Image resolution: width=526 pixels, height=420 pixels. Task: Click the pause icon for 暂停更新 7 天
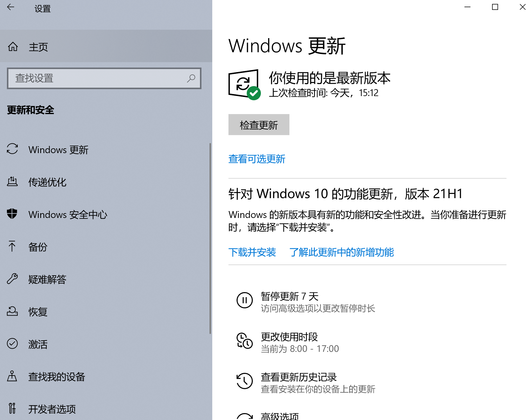click(x=245, y=300)
